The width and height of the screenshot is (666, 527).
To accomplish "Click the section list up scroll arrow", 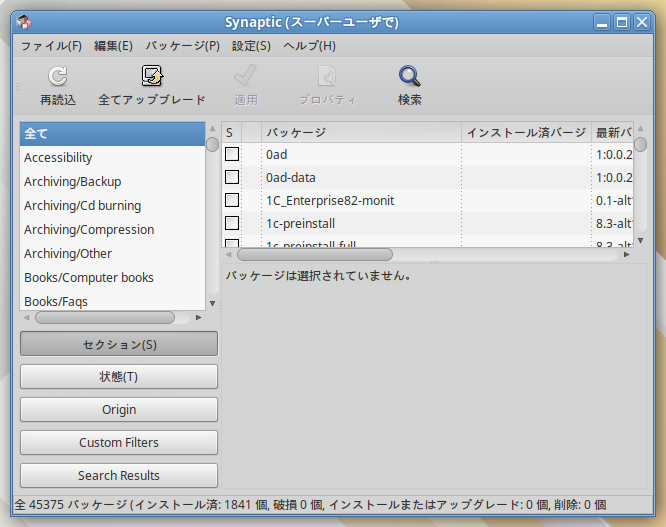I will (x=212, y=128).
